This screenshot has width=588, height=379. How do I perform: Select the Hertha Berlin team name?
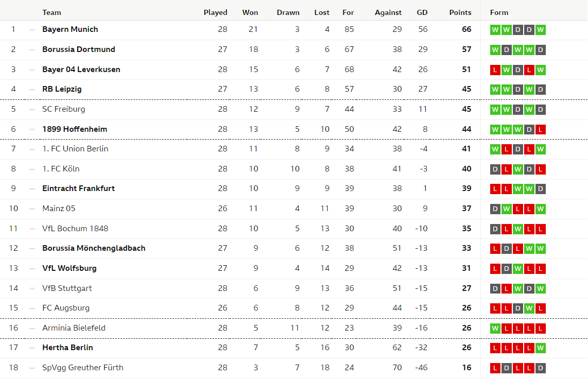pos(67,348)
